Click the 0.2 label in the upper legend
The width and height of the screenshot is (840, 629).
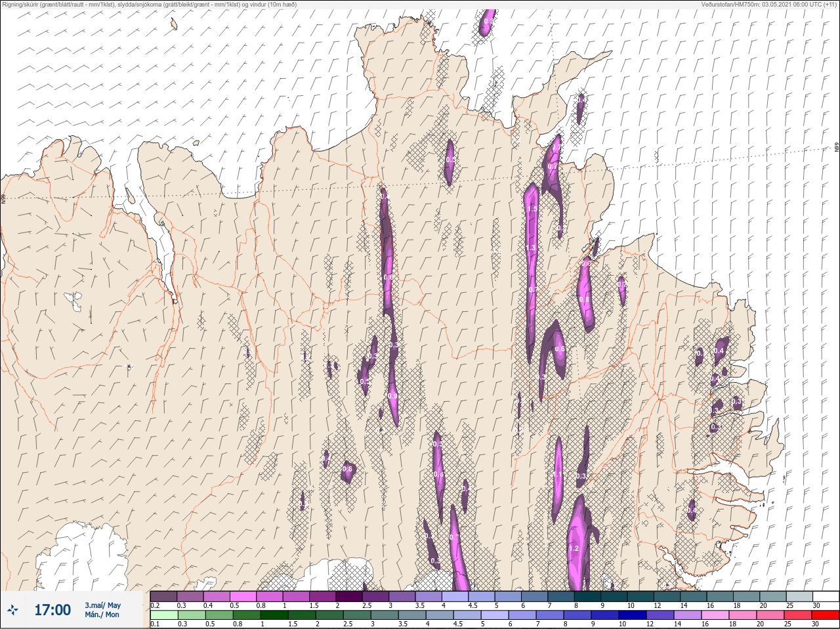click(x=155, y=605)
